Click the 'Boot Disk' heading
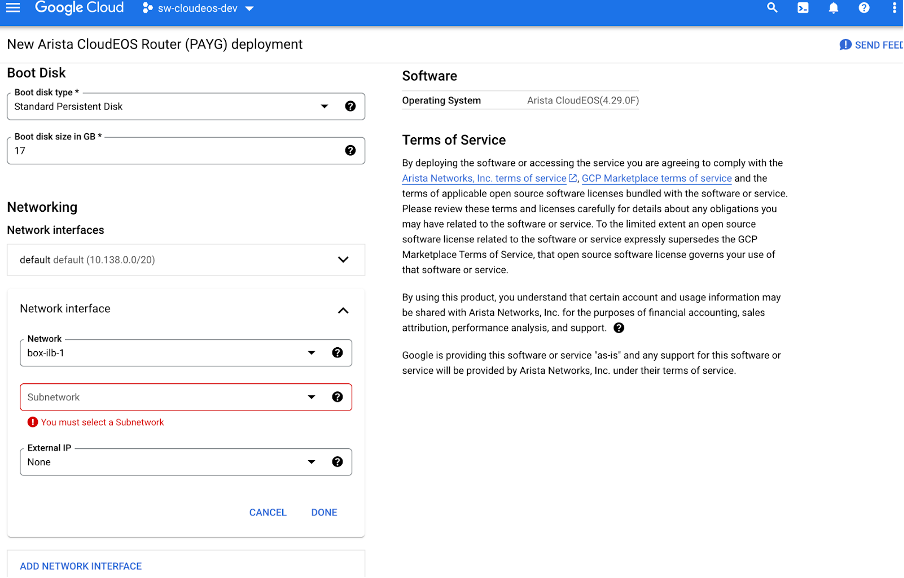The height and width of the screenshot is (578, 904). 36,73
